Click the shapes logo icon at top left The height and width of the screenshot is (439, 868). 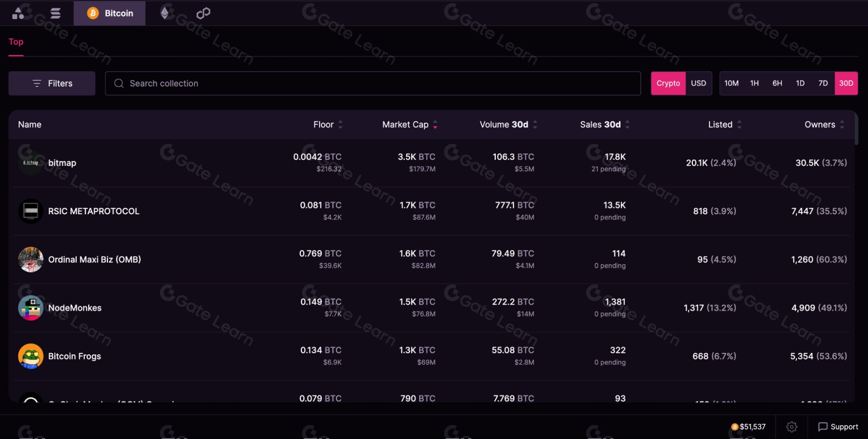click(x=18, y=13)
